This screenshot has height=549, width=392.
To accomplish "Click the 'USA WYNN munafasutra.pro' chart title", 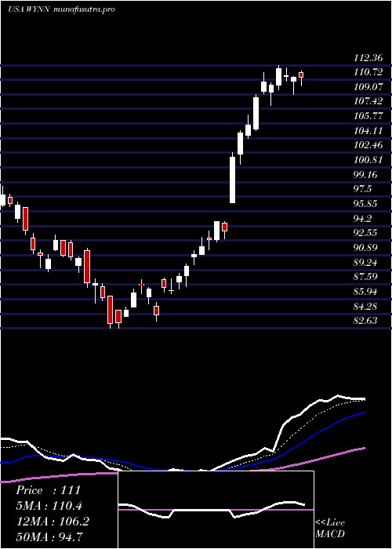I will pyautogui.click(x=61, y=9).
